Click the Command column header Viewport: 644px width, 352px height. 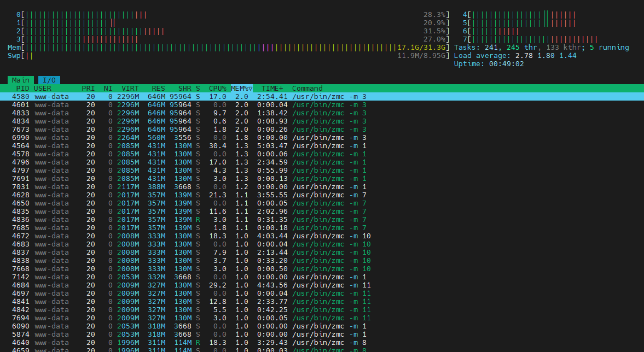click(x=307, y=88)
